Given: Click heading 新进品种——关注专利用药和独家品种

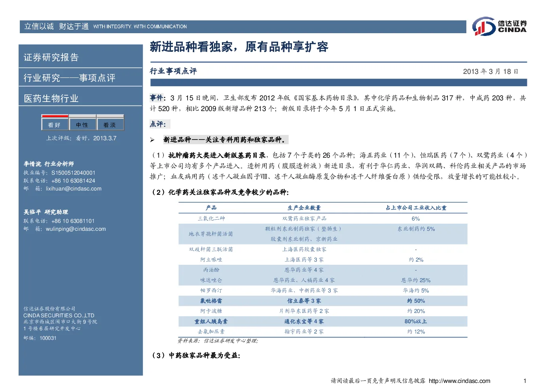Looking at the screenshot, I should click(x=224, y=140).
